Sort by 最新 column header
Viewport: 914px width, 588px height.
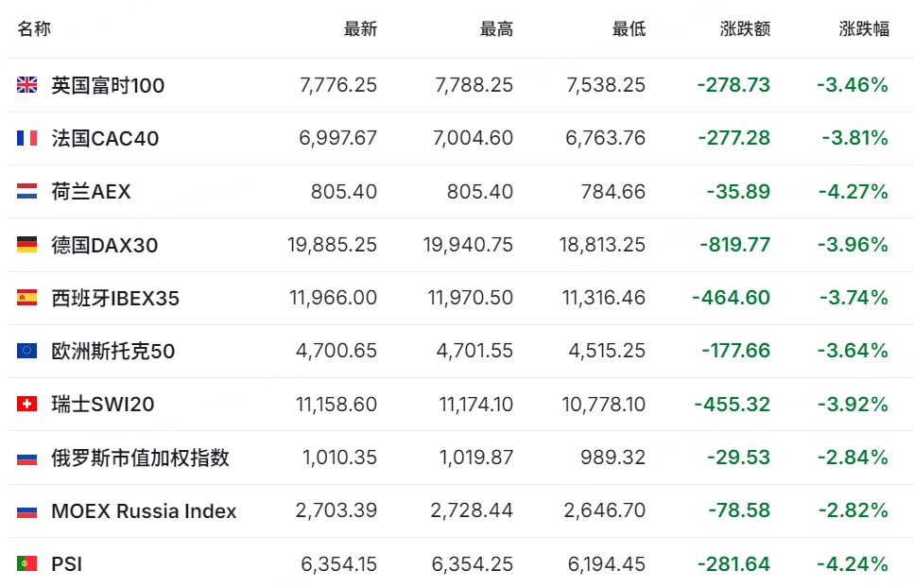point(360,28)
